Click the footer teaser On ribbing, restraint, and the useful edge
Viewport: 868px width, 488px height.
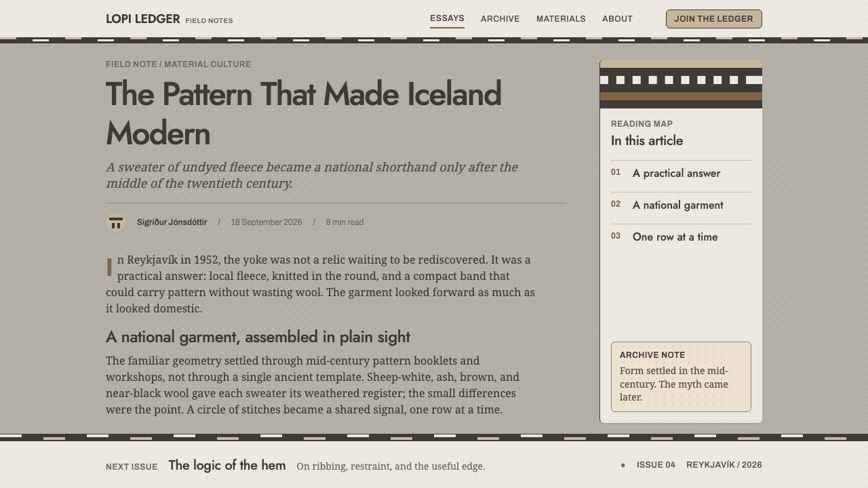click(x=391, y=466)
